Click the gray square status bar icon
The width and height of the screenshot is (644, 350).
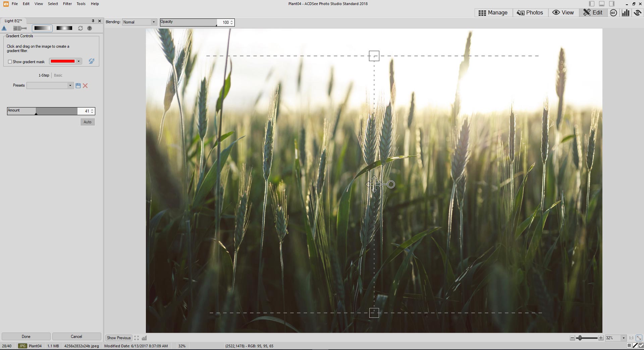(629, 346)
